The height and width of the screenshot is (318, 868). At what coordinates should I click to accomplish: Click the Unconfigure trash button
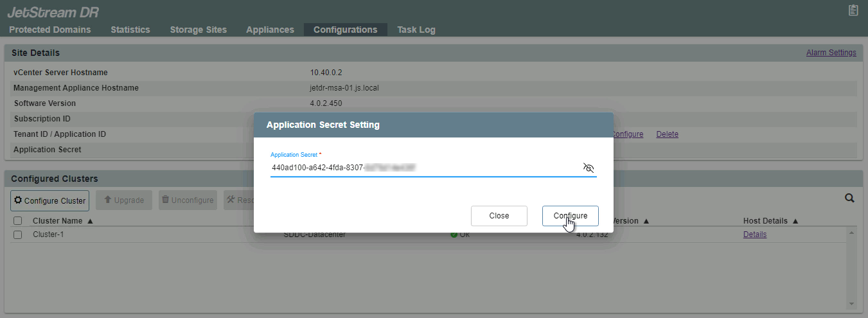[187, 200]
